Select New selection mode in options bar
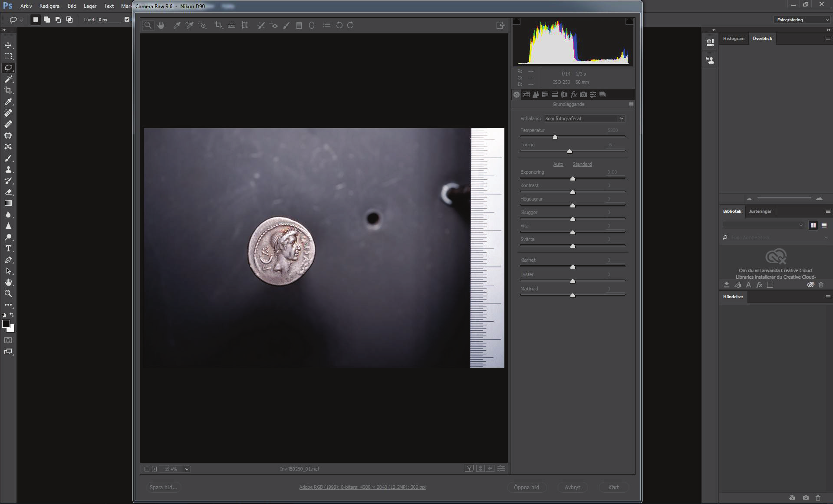Viewport: 833px width, 504px height. click(36, 20)
